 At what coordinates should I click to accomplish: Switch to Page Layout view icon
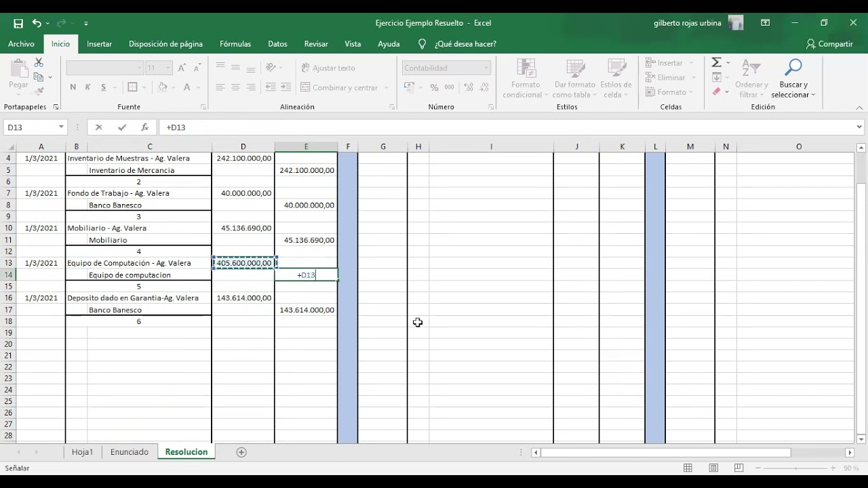pos(713,468)
